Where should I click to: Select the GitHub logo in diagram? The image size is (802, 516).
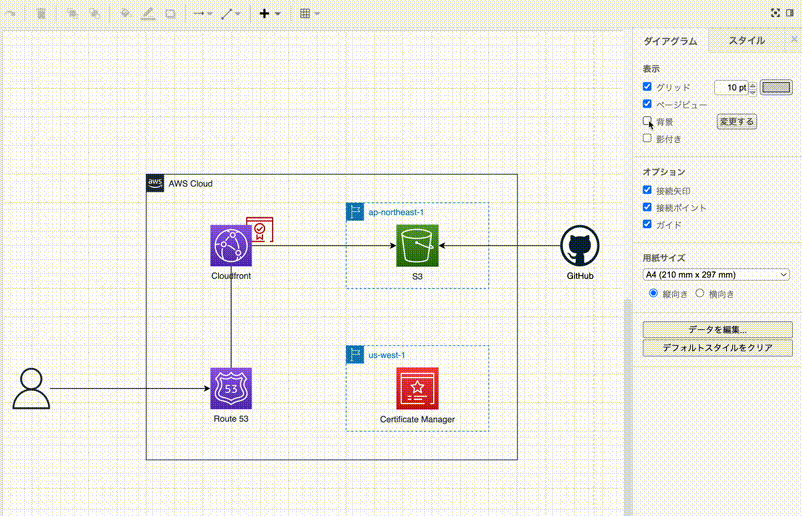pos(578,245)
